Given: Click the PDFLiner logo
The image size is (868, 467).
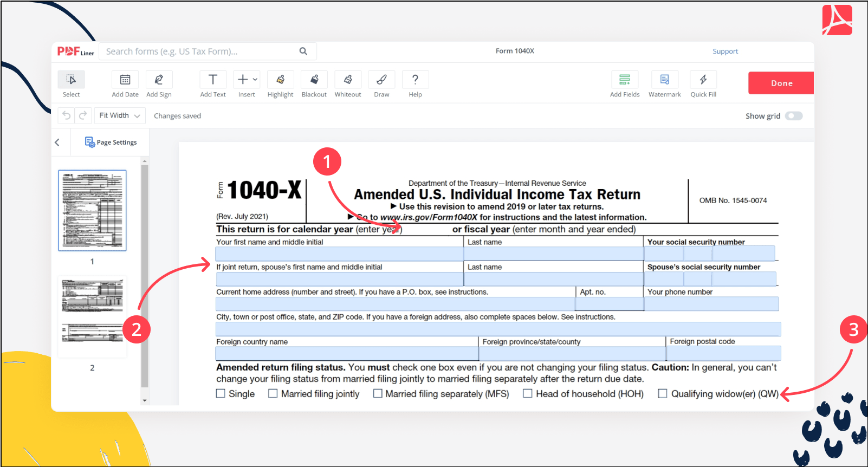Looking at the screenshot, I should [76, 51].
